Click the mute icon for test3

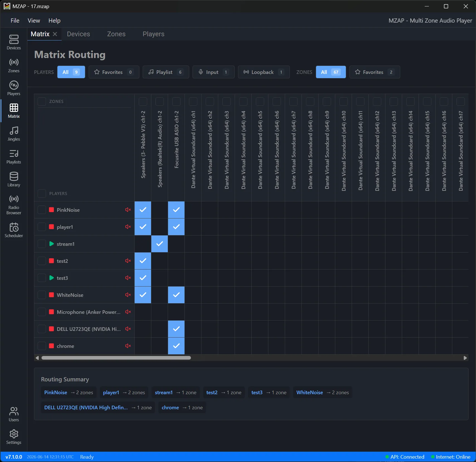128,278
